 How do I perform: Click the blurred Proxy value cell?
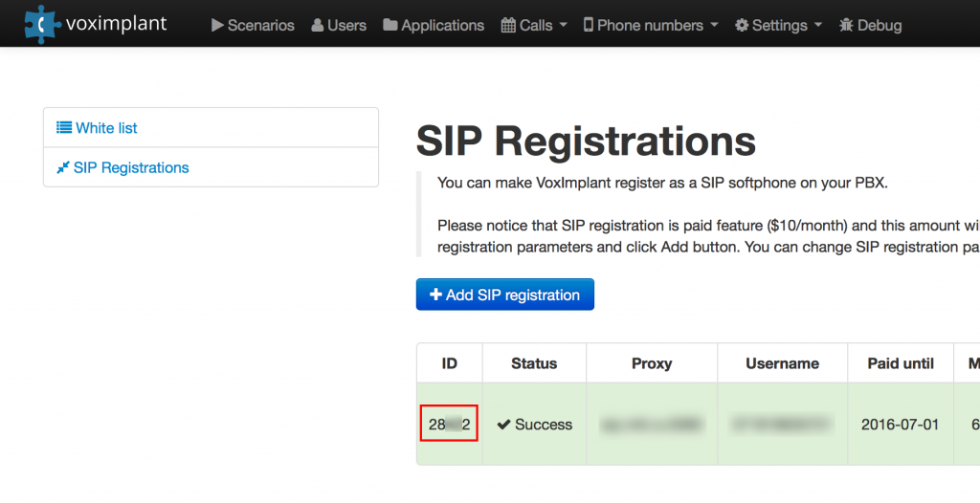[x=651, y=425]
